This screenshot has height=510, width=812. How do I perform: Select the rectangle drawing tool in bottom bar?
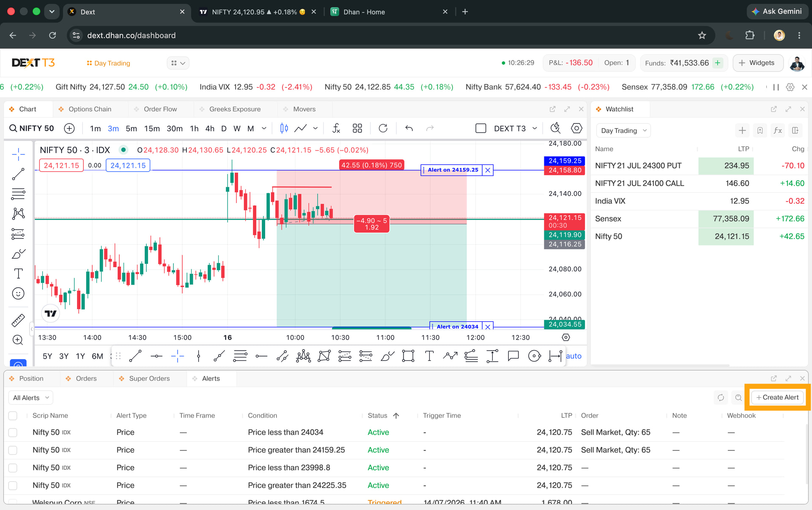coord(408,356)
